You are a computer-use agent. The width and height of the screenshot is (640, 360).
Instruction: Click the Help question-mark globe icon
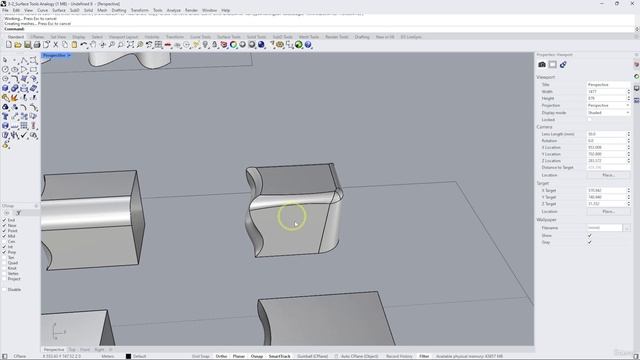[308, 44]
